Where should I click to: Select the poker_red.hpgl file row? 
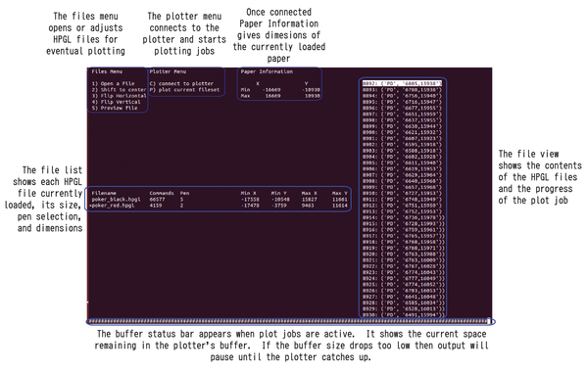[x=220, y=206]
